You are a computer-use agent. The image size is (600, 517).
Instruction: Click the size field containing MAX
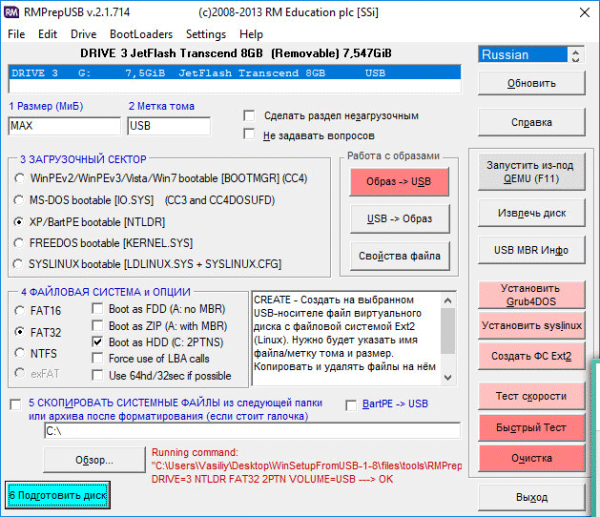[x=64, y=126]
